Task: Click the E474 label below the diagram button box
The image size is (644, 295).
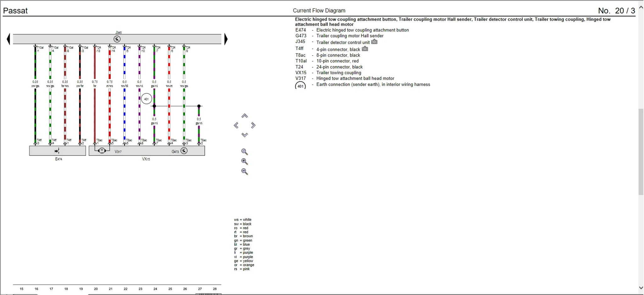Action: pyautogui.click(x=58, y=159)
